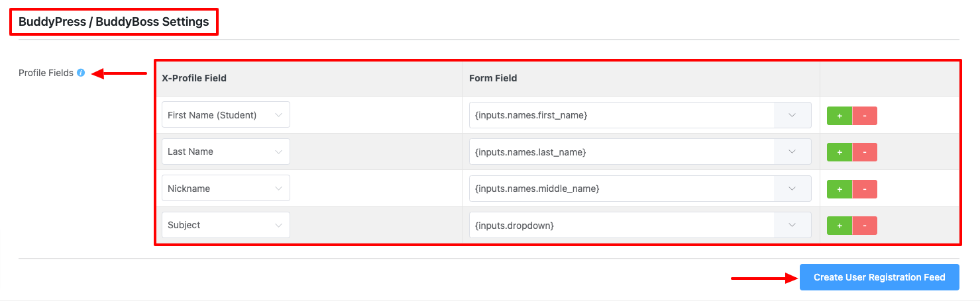Click Create User Registration Feed button
980x301 pixels.
coord(879,277)
